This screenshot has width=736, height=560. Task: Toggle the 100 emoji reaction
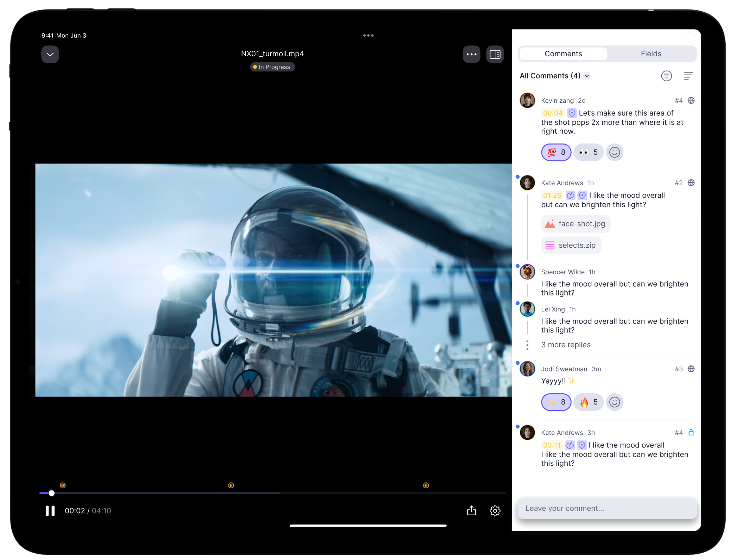click(556, 152)
